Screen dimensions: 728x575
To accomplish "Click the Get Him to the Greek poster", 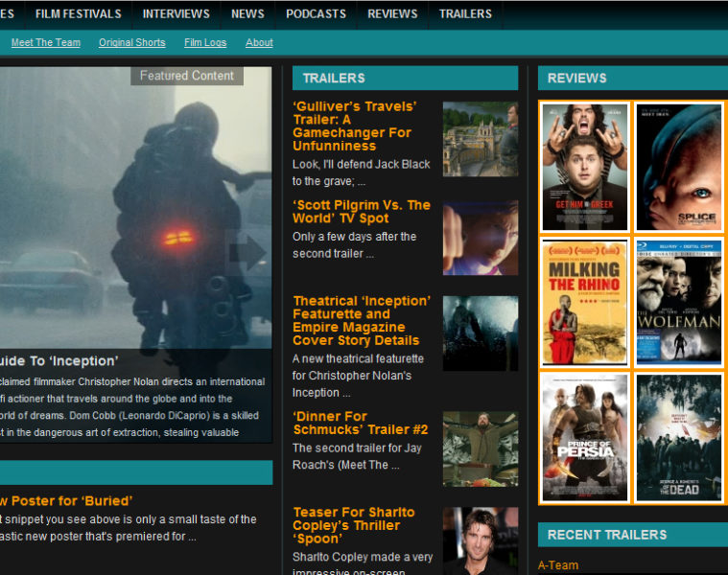I will coord(584,167).
